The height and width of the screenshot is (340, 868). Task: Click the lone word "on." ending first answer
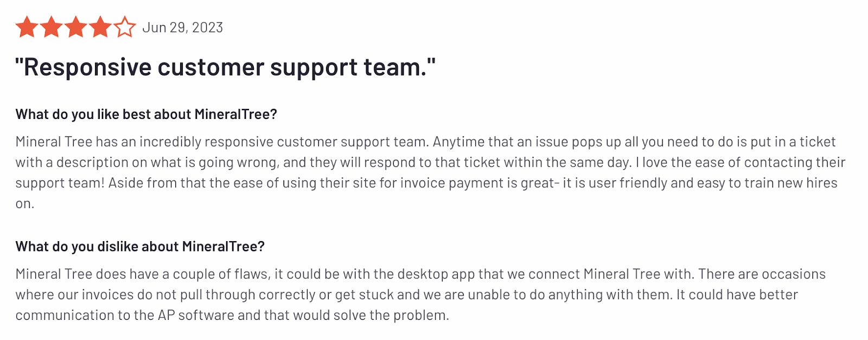click(x=25, y=204)
